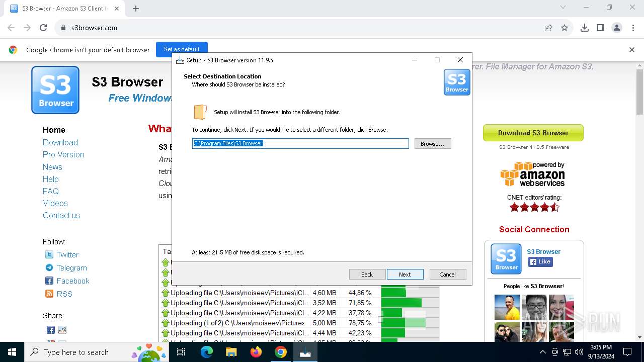Image resolution: width=644 pixels, height=362 pixels.
Task: Open the RSS link
Action: [x=64, y=294]
